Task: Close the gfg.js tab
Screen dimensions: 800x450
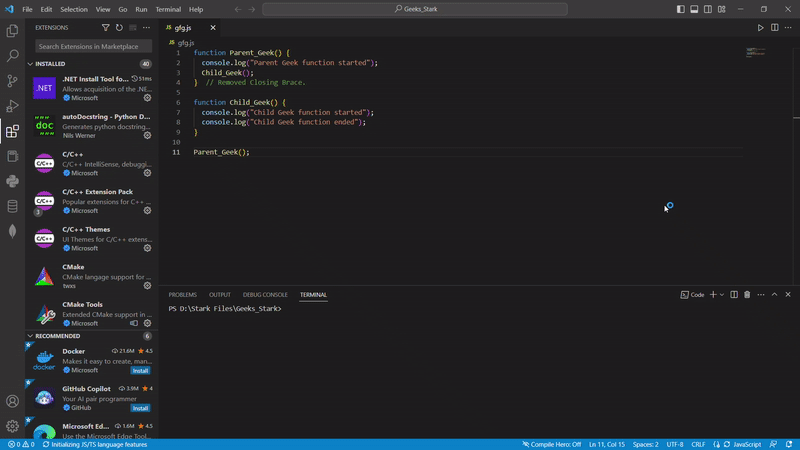Action: pos(213,28)
